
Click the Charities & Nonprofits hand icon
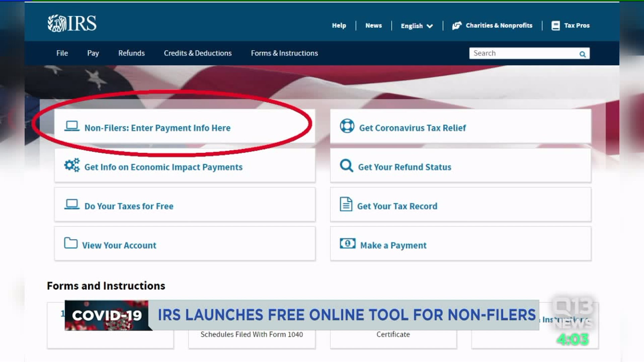point(457,26)
